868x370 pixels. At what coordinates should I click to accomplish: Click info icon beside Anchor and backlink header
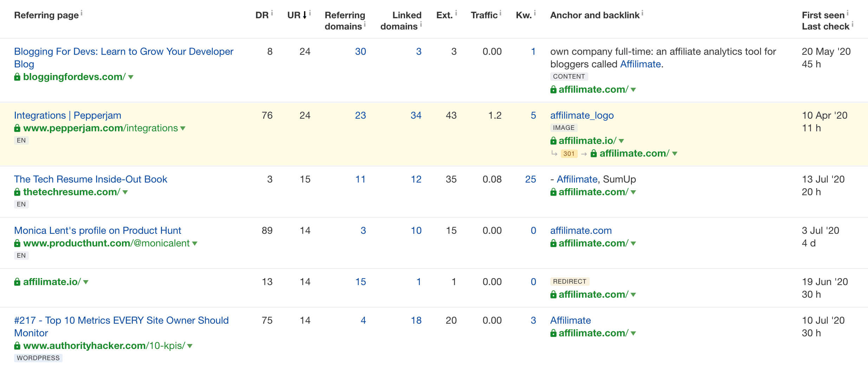642,13
